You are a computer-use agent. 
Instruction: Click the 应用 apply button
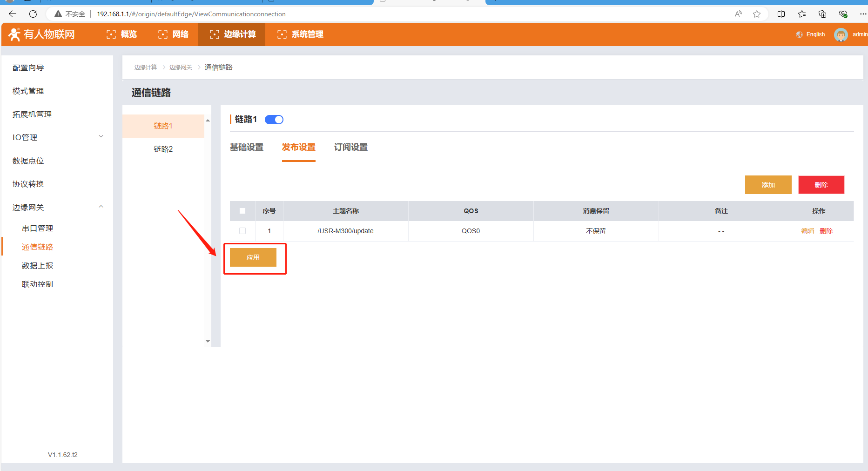(253, 257)
